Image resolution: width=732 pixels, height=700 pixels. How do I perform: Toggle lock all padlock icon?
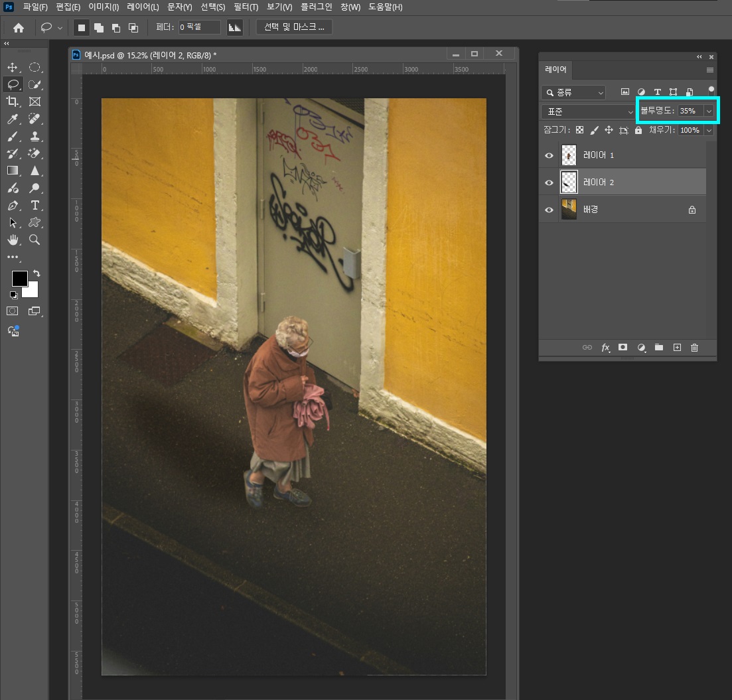coord(638,130)
